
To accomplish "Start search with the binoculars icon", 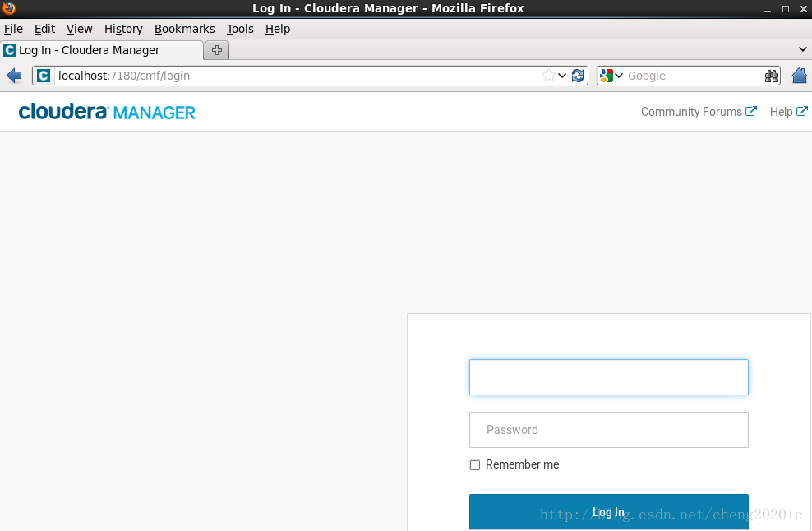I will (771, 76).
